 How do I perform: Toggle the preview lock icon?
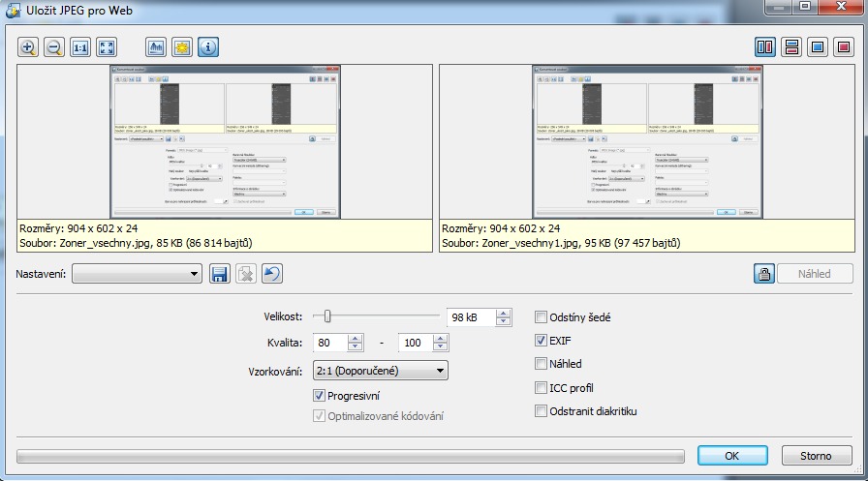point(764,274)
